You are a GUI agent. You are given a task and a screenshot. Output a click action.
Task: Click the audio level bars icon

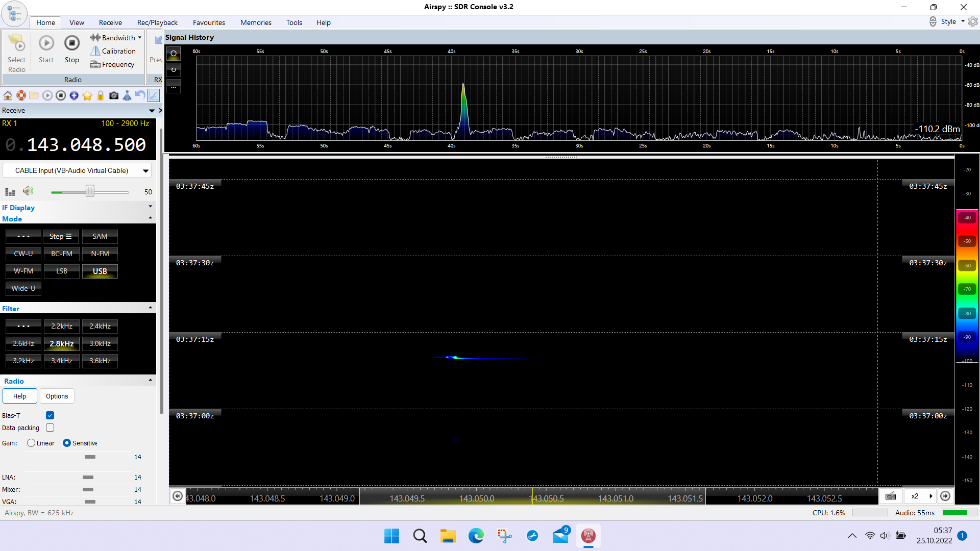point(10,192)
